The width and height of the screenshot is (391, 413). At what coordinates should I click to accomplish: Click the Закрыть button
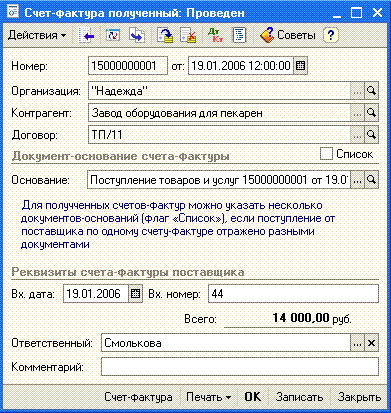(359, 397)
